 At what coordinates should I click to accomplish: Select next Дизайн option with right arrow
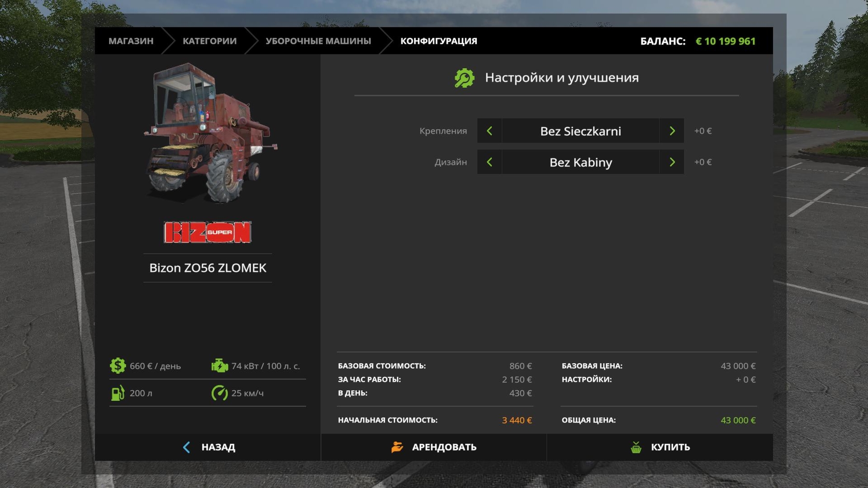672,162
